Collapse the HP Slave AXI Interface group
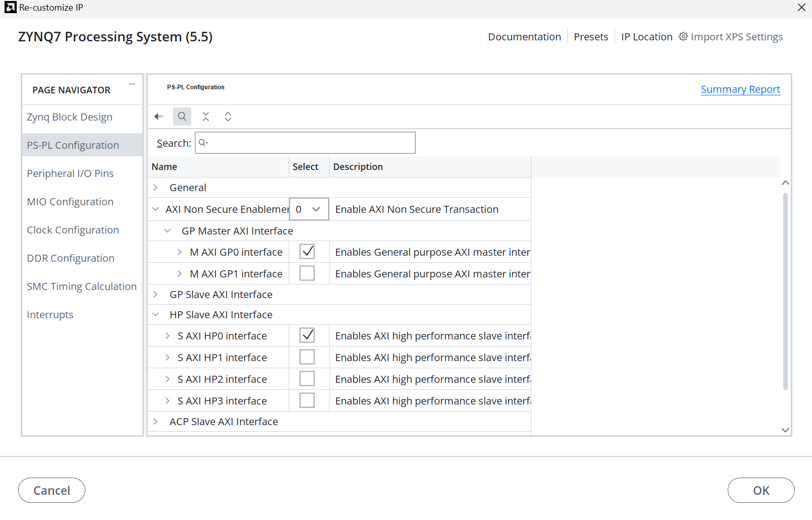This screenshot has width=812, height=520. tap(155, 314)
